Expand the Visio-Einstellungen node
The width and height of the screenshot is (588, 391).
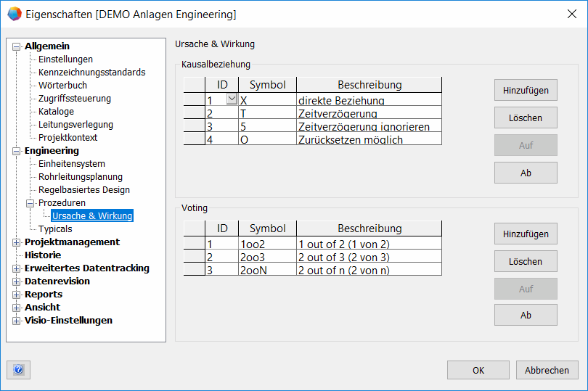coord(17,321)
